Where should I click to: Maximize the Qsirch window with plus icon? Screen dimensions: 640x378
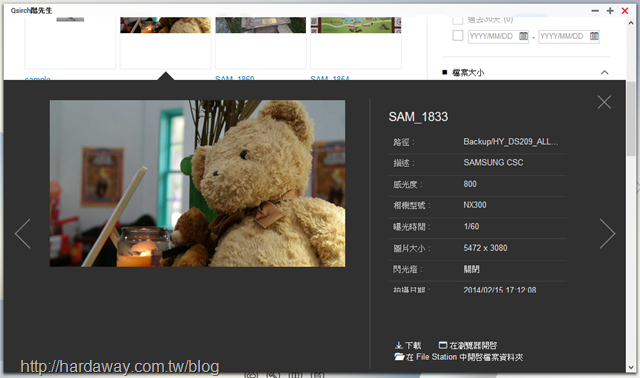click(610, 11)
